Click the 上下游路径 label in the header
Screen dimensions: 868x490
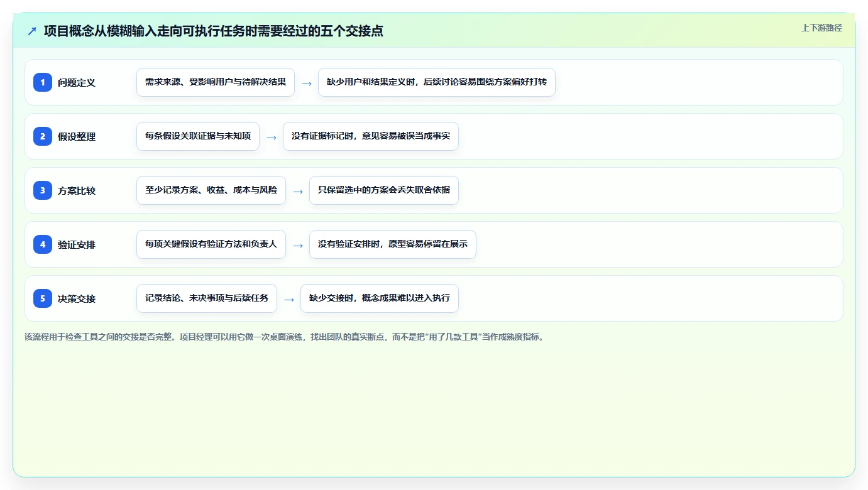[x=821, y=28]
